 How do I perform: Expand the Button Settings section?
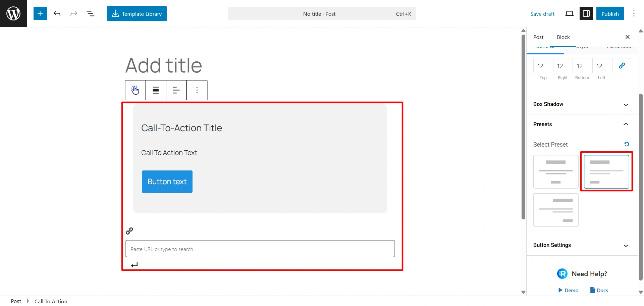coord(582,245)
